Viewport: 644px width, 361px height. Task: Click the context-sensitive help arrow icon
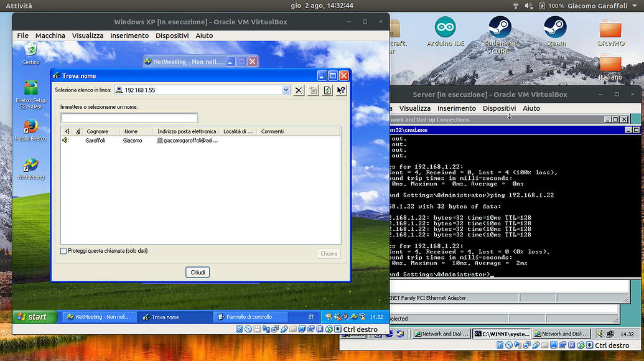(x=340, y=90)
